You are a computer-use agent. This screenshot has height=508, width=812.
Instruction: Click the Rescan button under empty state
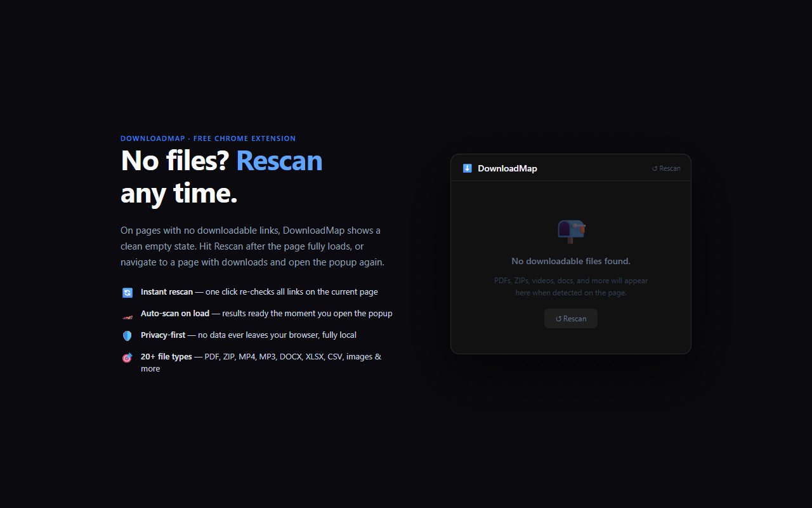(x=571, y=319)
